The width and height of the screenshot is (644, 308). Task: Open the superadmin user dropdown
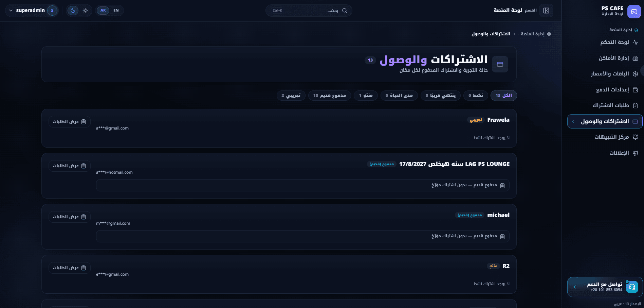pyautogui.click(x=32, y=11)
